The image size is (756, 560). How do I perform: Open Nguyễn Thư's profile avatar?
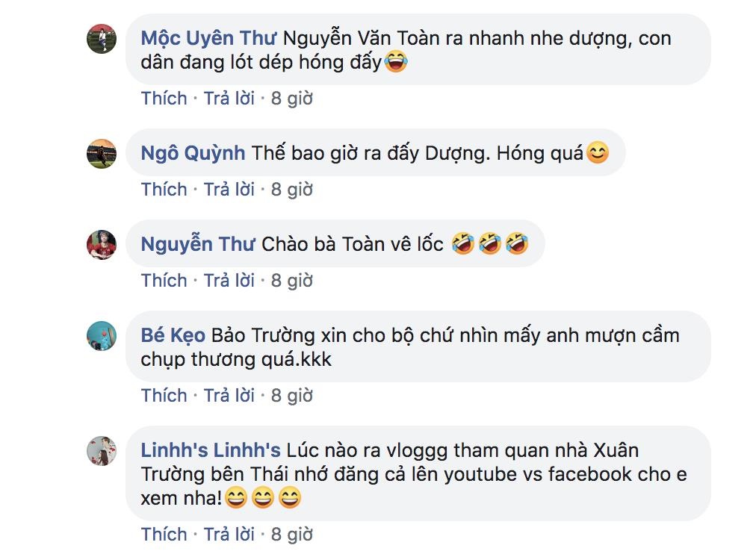[x=102, y=244]
